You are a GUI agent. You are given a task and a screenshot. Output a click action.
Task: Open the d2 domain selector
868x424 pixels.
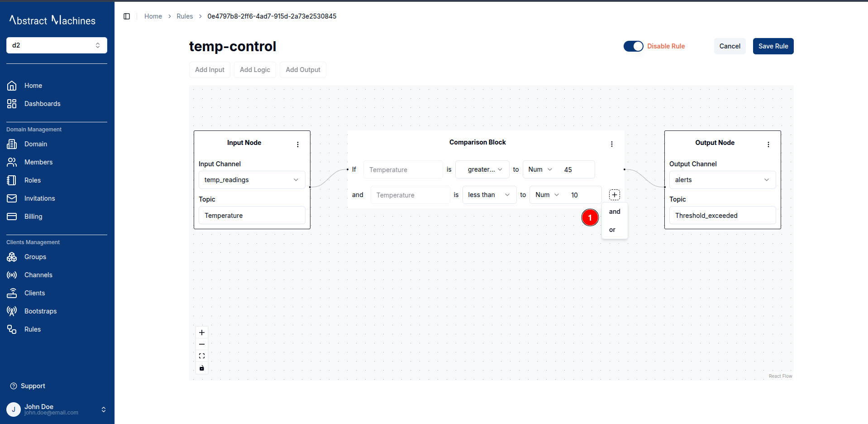tap(57, 45)
